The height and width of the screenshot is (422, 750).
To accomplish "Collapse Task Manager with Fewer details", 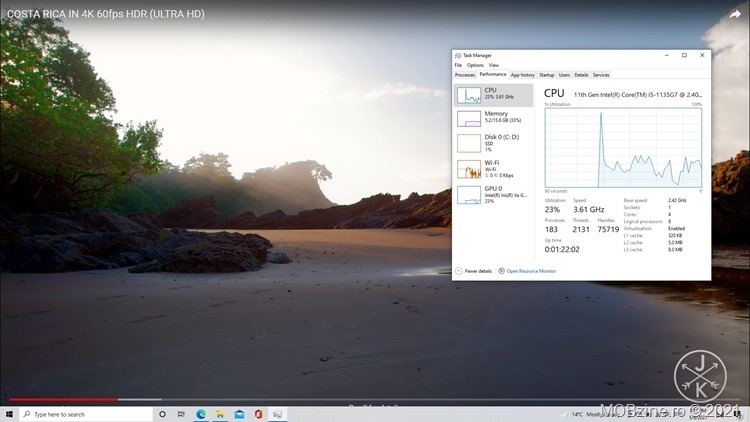I will tap(475, 271).
